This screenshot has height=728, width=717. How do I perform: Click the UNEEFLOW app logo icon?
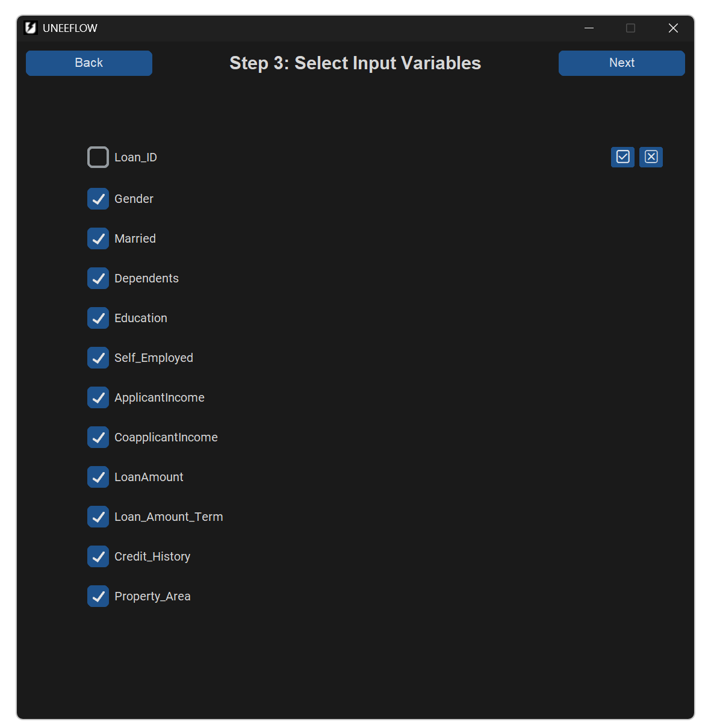point(31,28)
